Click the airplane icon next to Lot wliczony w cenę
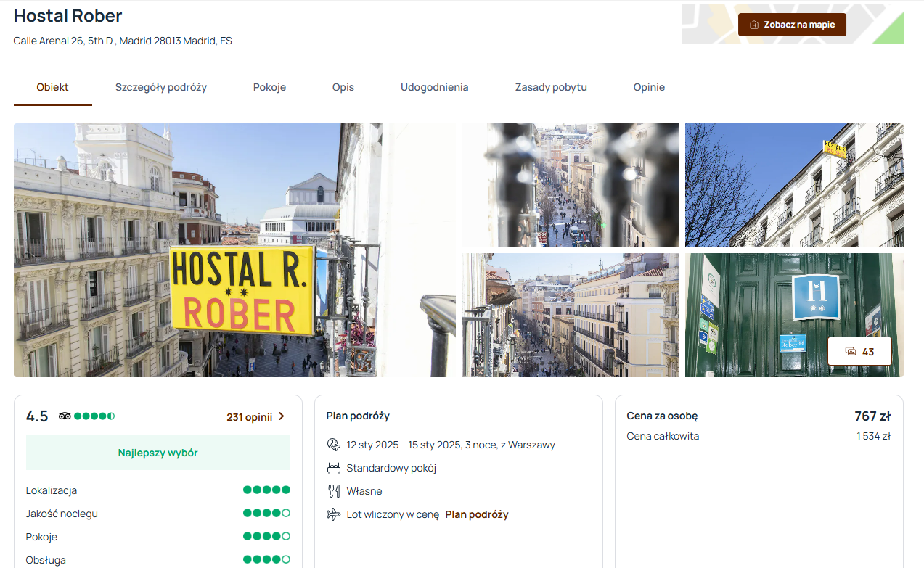Image resolution: width=924 pixels, height=568 pixels. [x=334, y=514]
